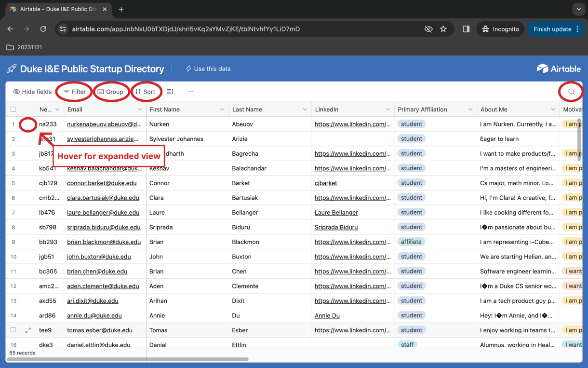Open the Primary Affiliation column dropdown arrow
The image size is (588, 368).
tap(470, 109)
